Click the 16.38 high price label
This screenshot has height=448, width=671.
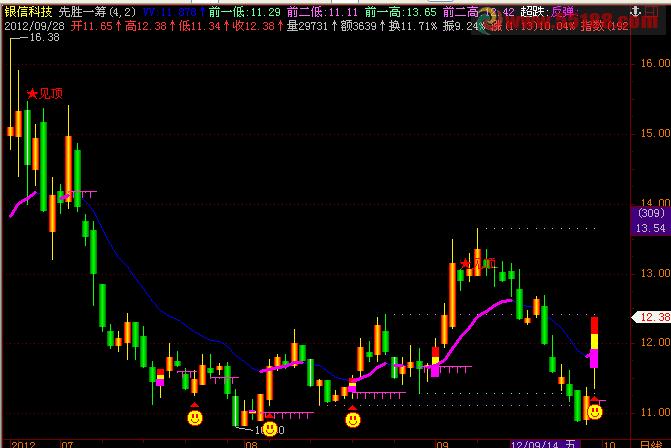coord(45,38)
